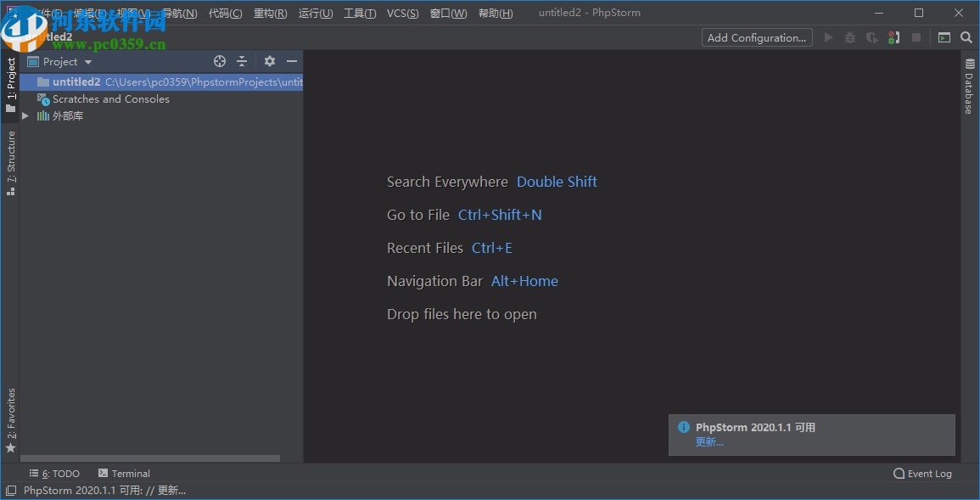Screen dimensions: 980x500
Task: Expand the 外部库 tree node
Action: click(x=25, y=115)
